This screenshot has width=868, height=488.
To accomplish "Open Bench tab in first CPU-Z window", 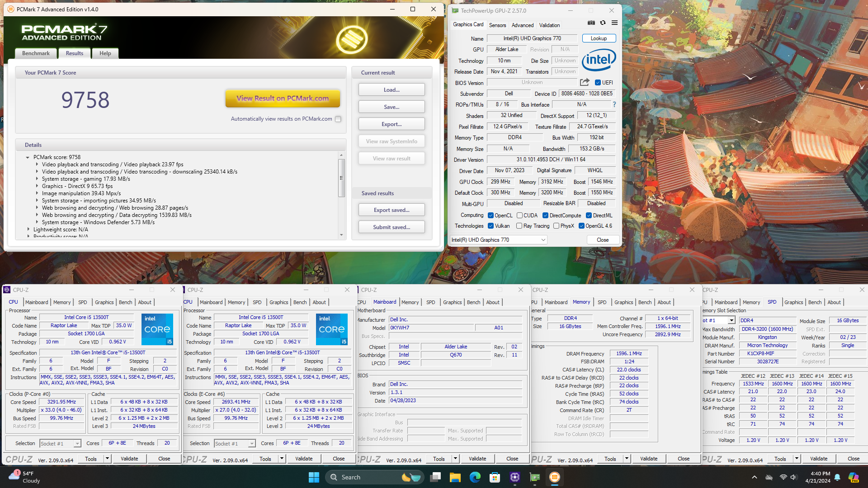I will (126, 302).
